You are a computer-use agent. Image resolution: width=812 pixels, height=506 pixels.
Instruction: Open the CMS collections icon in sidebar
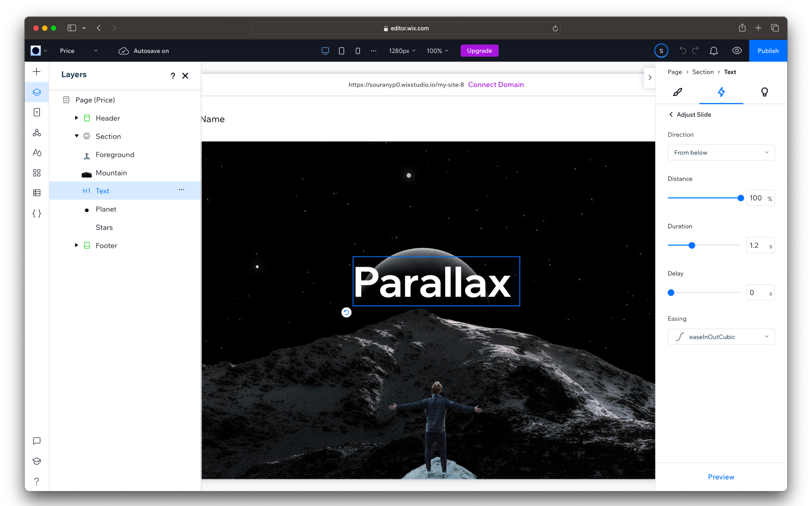pyautogui.click(x=36, y=192)
